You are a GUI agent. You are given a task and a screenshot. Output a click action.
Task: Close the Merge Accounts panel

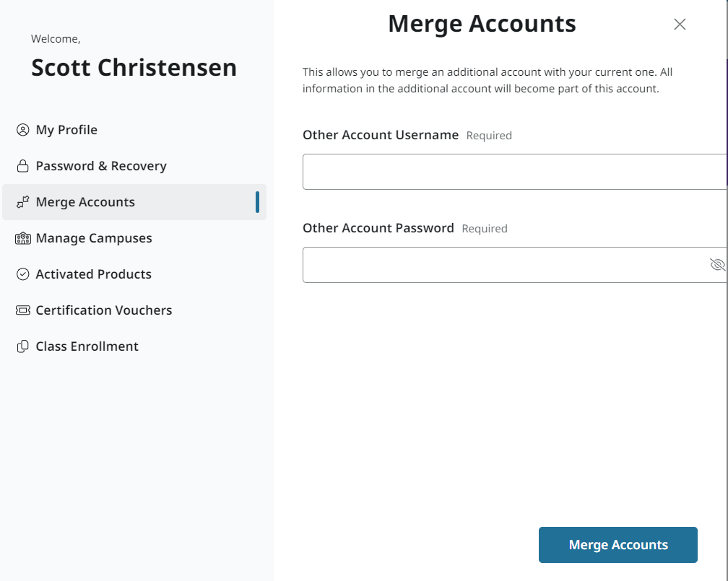pos(679,24)
